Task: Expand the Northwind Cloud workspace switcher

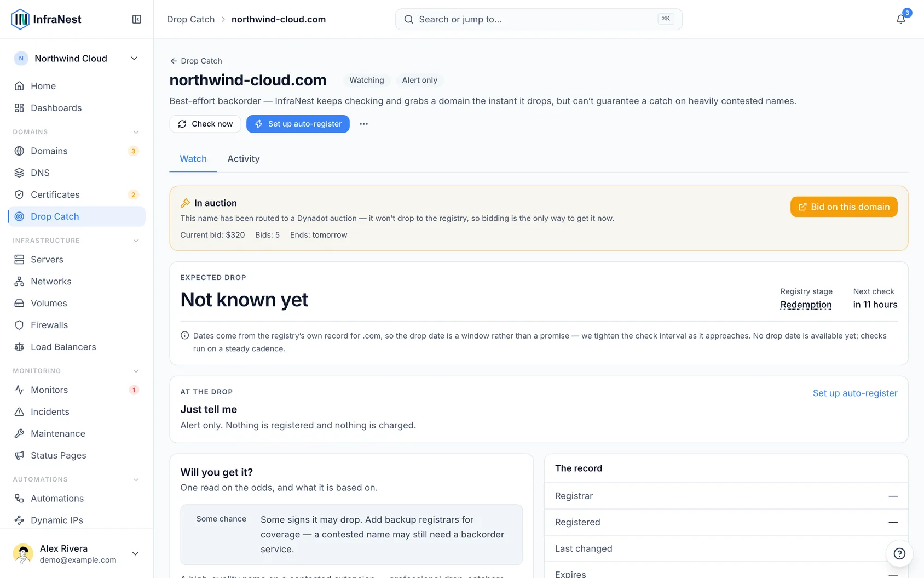Action: point(77,59)
